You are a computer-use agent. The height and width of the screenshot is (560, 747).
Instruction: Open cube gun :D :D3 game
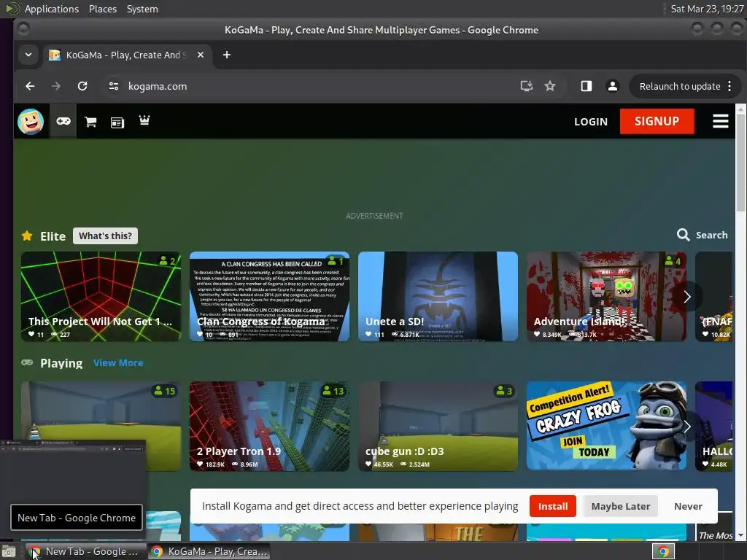tap(438, 426)
